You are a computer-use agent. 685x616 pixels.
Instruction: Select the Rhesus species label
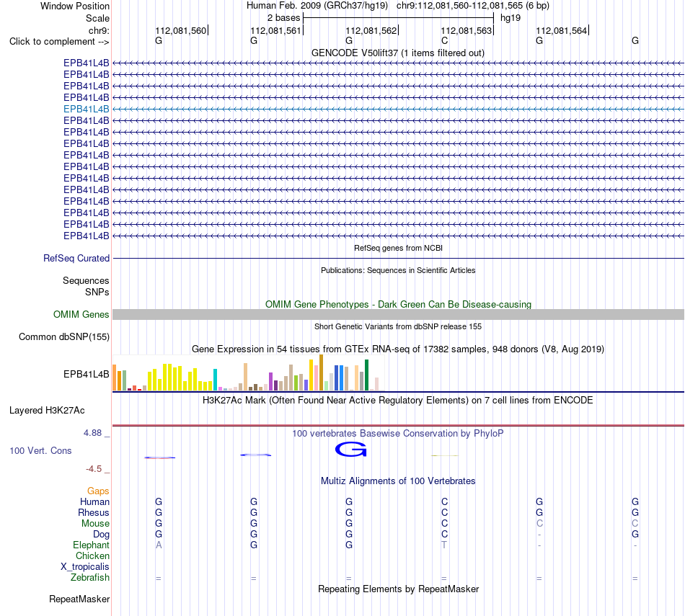coord(94,512)
